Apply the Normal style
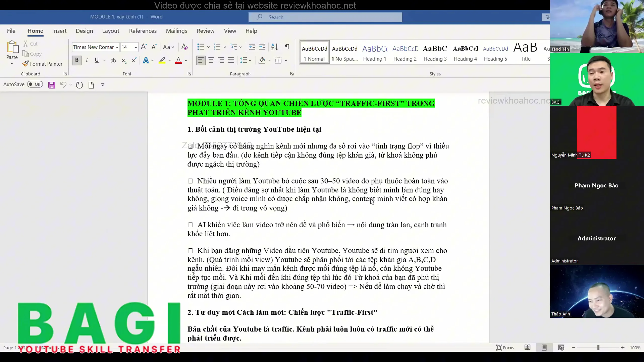Image resolution: width=644 pixels, height=362 pixels. coord(314,52)
